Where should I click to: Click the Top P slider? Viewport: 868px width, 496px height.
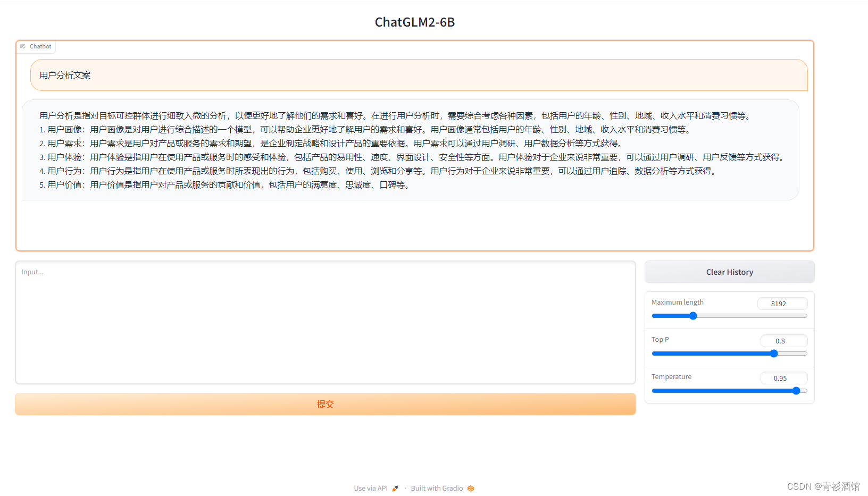[x=730, y=354]
